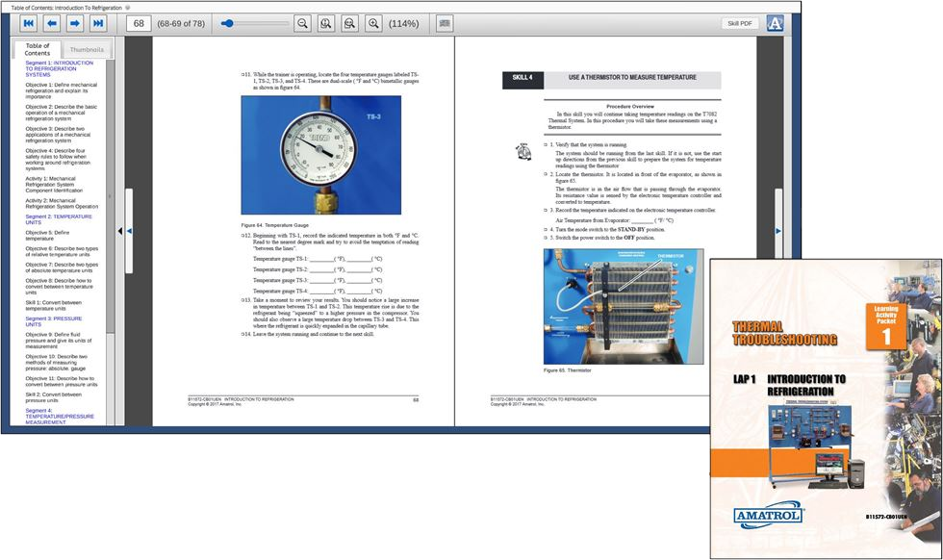Click the blue next-page arrow beside right page
The image size is (943, 560).
tap(778, 231)
